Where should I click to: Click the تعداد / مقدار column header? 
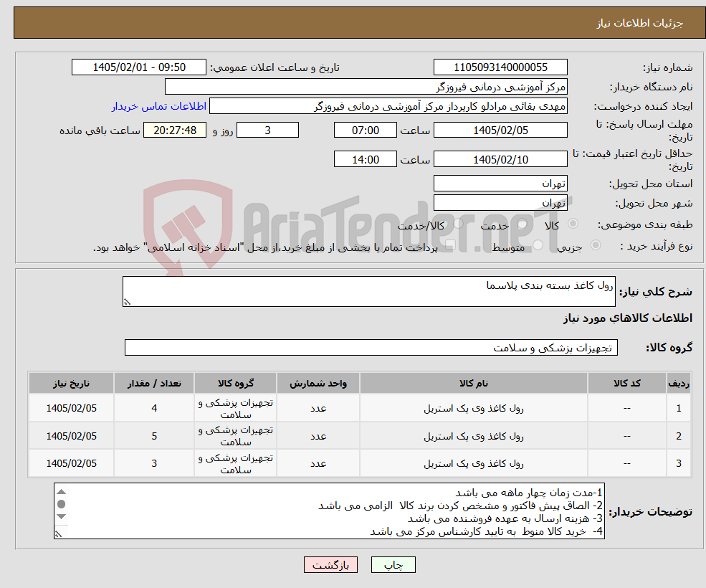[154, 383]
